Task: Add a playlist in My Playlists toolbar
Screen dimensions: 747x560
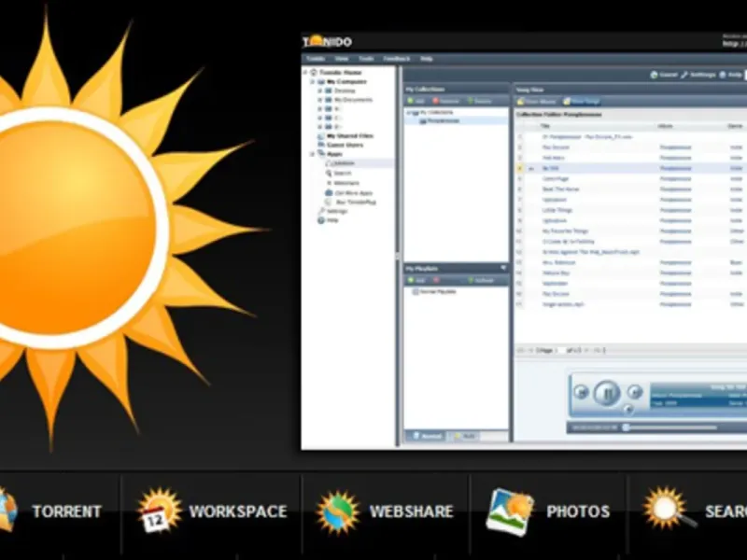Action: (x=416, y=281)
